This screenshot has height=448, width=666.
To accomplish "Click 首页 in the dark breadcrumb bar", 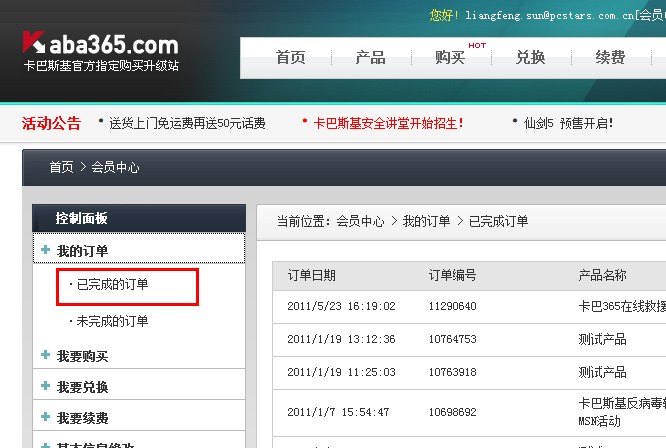I will click(x=61, y=167).
